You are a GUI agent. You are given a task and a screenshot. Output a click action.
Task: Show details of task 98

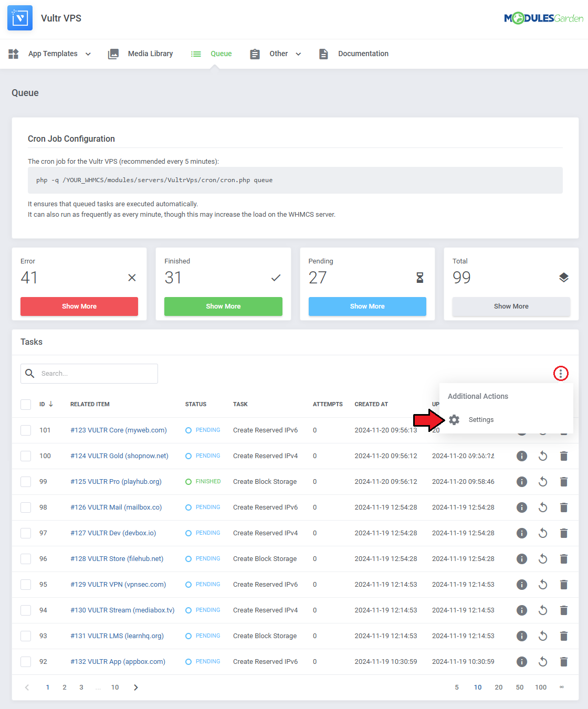pyautogui.click(x=522, y=507)
